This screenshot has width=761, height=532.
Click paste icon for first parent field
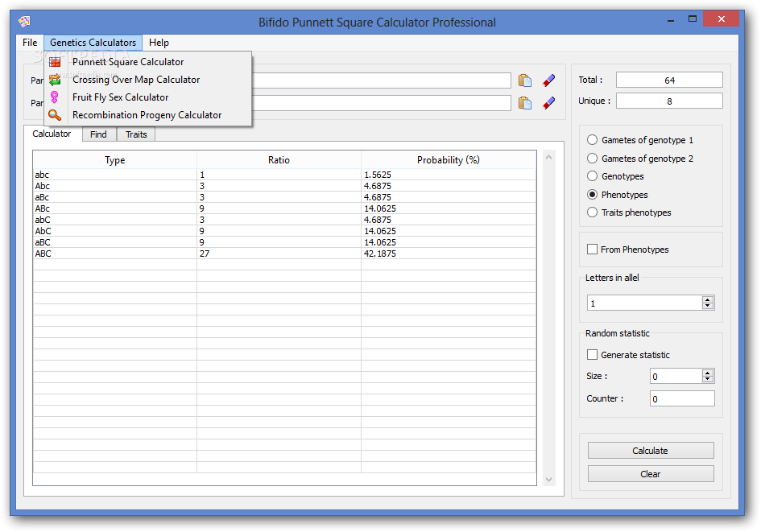tap(524, 80)
